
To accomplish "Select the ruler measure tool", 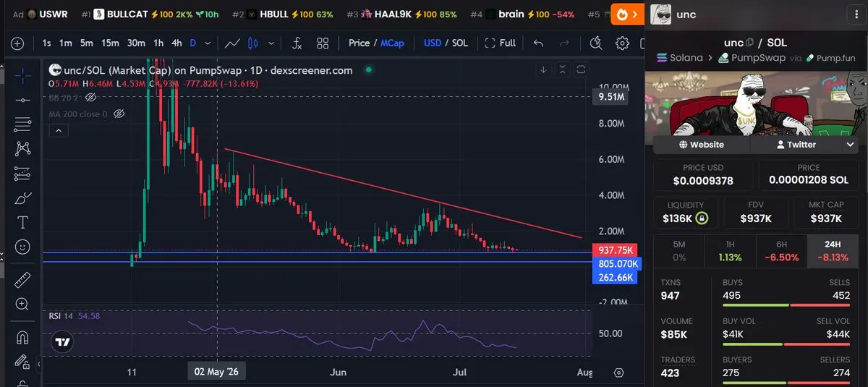I will pyautogui.click(x=22, y=279).
